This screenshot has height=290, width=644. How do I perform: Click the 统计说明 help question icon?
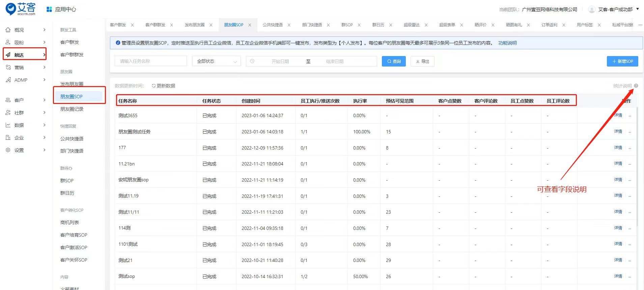pyautogui.click(x=636, y=86)
